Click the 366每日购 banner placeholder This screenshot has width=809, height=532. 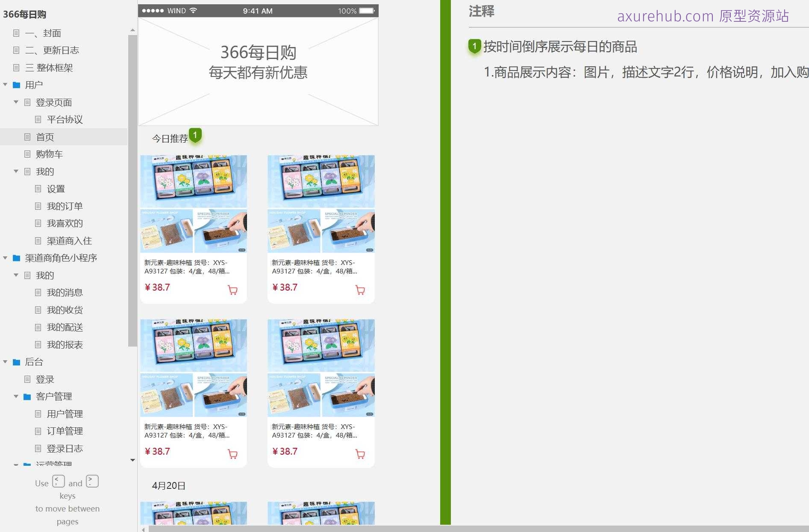coord(258,71)
